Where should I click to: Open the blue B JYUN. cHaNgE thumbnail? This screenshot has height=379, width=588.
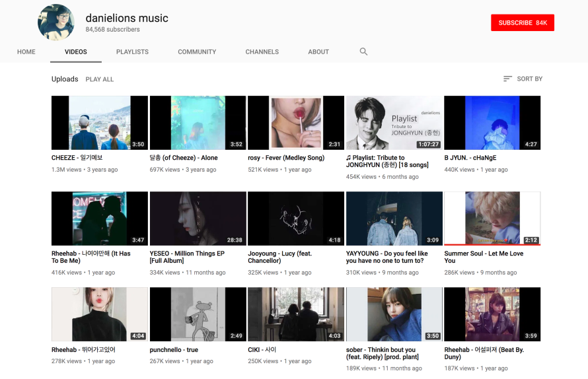click(x=492, y=123)
